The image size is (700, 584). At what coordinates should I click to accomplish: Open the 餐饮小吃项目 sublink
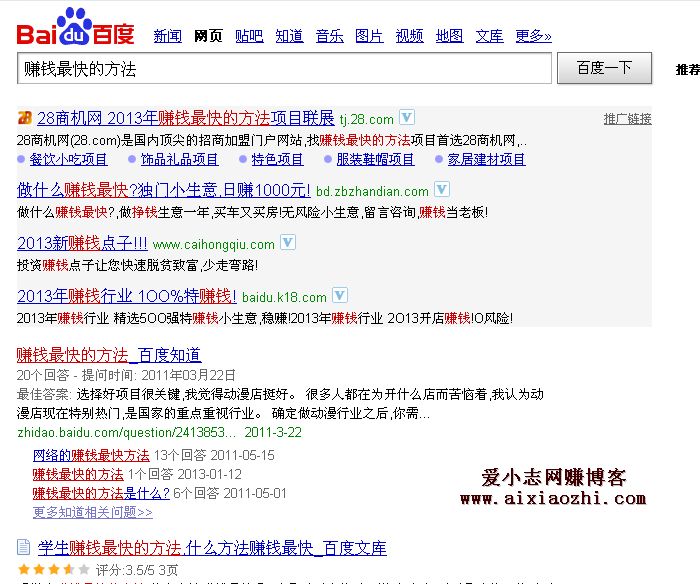tap(68, 159)
